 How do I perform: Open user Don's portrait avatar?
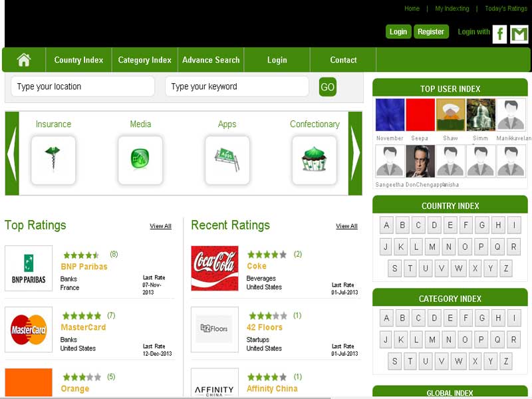point(420,161)
